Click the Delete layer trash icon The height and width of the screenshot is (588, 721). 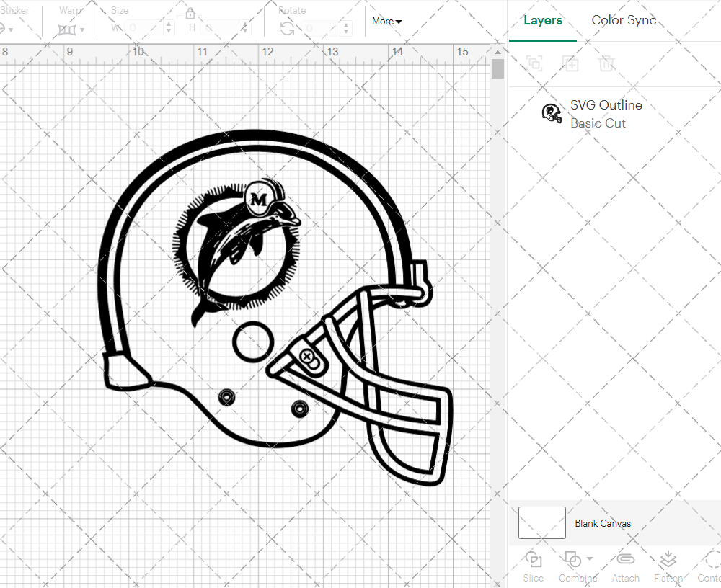pyautogui.click(x=606, y=63)
